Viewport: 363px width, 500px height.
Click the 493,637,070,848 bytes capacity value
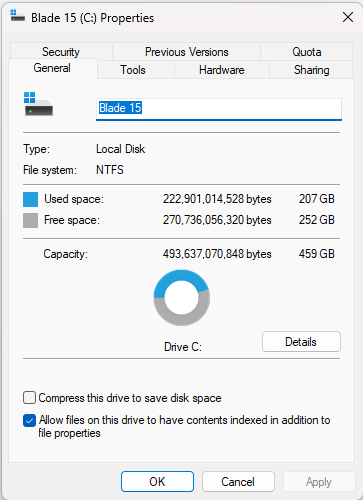[217, 254]
